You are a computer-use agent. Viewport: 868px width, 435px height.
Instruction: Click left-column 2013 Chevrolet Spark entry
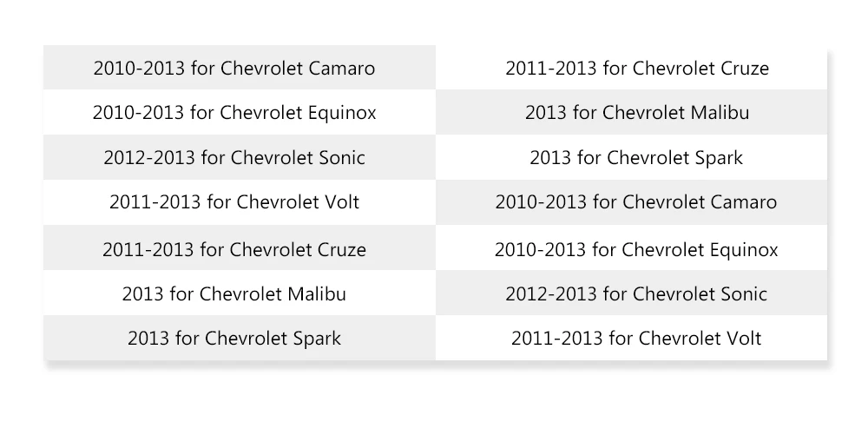click(240, 338)
